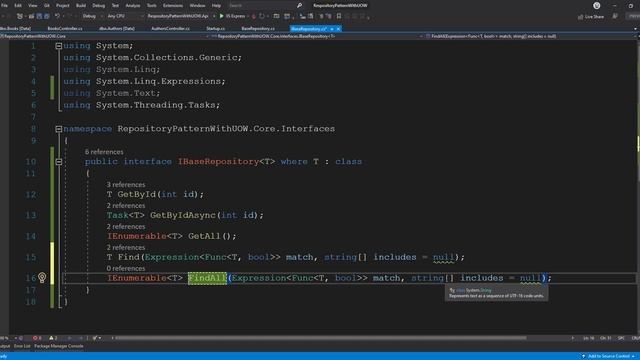Open the type navigation dropdown IBaseRepository<T>
The image size is (640, 360).
point(318,36)
